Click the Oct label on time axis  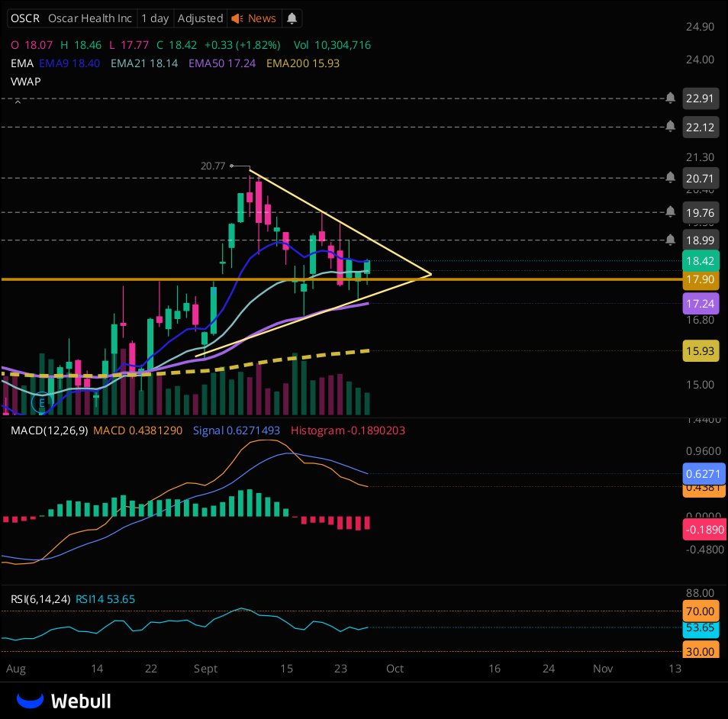tap(395, 669)
